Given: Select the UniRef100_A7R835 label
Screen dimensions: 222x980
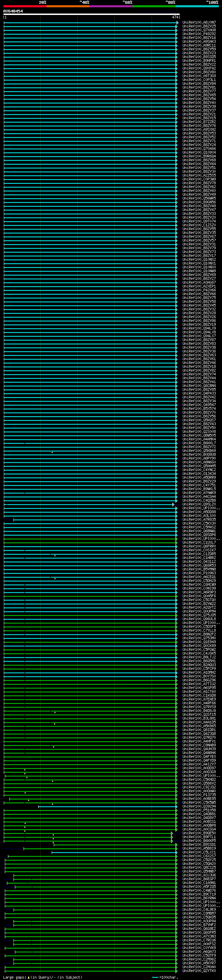Looking at the screenshot, I should point(199,519).
